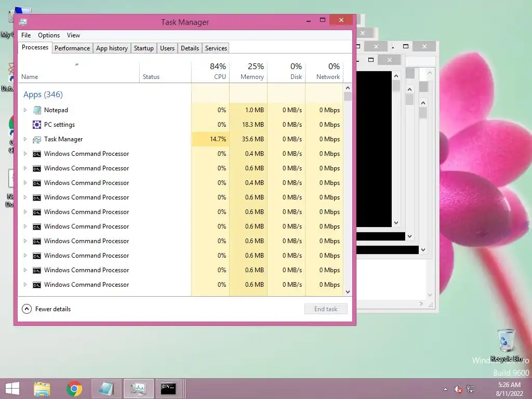Click the process list scroll-up arrow

348,88
